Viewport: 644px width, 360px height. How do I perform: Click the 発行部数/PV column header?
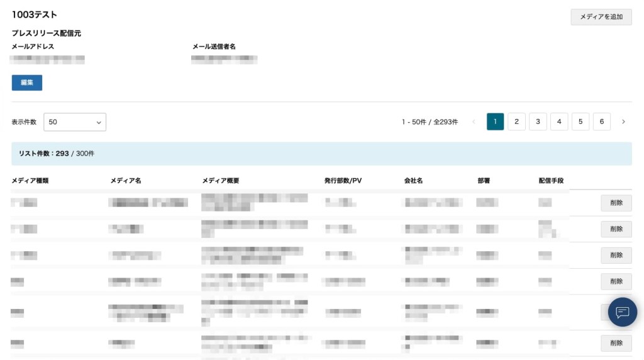click(x=343, y=181)
